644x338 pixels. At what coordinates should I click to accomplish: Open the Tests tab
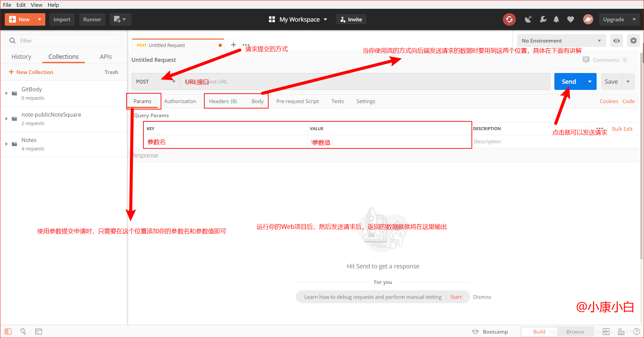pos(338,101)
